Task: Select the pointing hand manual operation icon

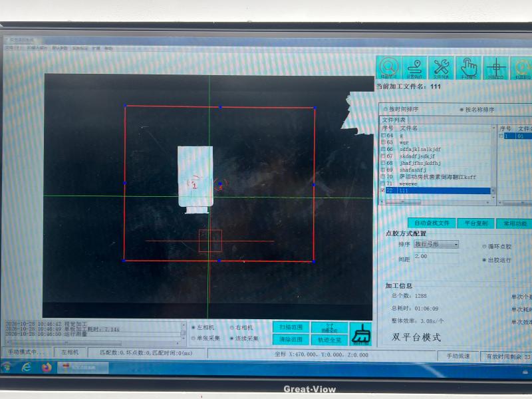Action: tap(469, 68)
